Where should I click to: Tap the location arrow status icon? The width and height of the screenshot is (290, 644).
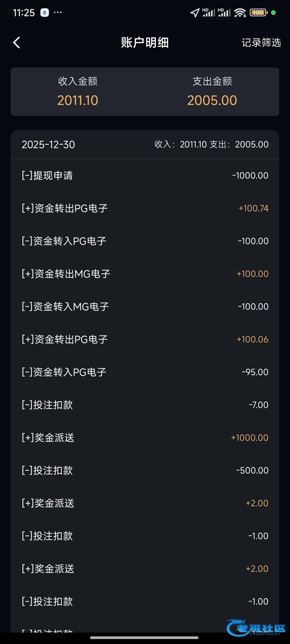[195, 13]
